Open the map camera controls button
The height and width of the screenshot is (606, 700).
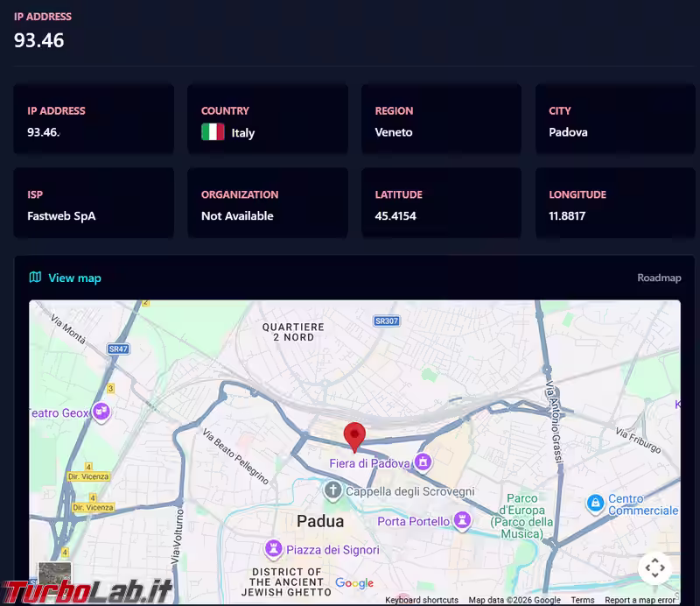pos(654,568)
